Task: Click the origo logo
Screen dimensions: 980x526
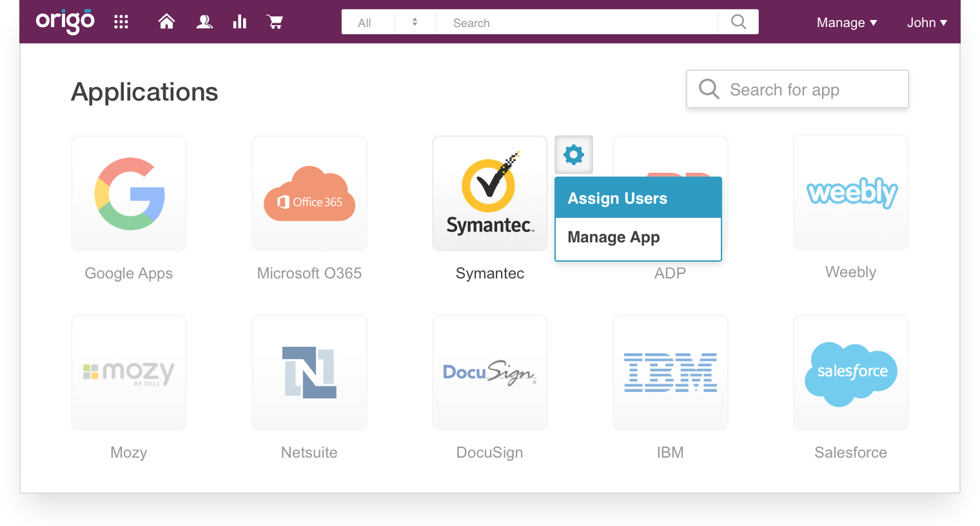Action: click(x=65, y=21)
